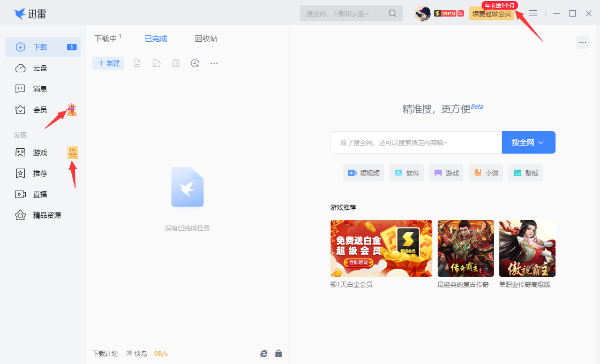
Task: Open the more options ellipsis in toolbar
Action: click(x=214, y=63)
